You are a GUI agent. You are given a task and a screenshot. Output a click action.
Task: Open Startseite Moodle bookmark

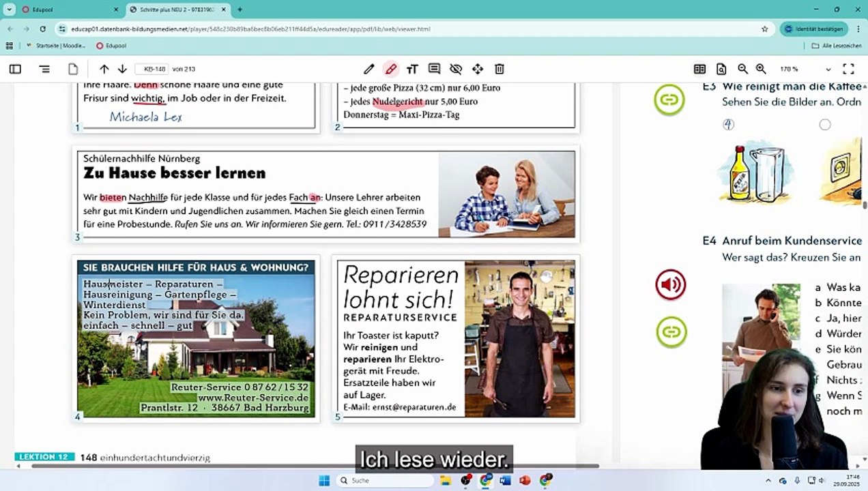[x=56, y=46]
